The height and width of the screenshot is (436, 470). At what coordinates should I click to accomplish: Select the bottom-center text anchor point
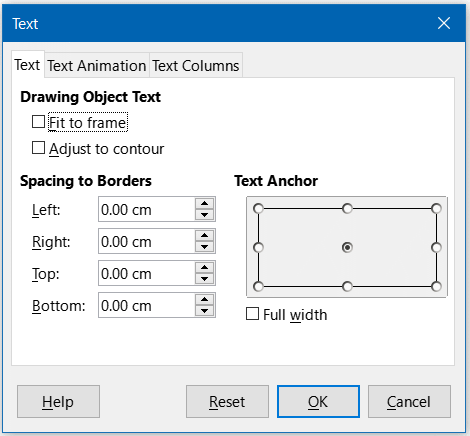click(x=347, y=286)
